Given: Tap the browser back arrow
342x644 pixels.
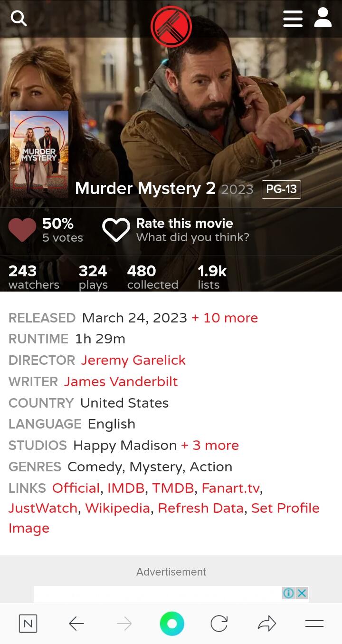Looking at the screenshot, I should [76, 623].
